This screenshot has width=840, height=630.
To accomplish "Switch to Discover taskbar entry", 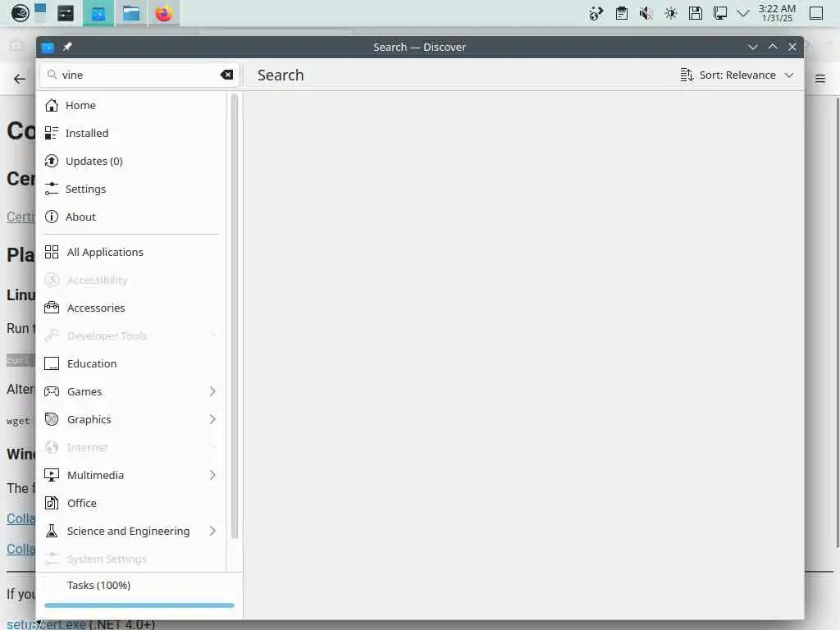I will click(x=98, y=13).
